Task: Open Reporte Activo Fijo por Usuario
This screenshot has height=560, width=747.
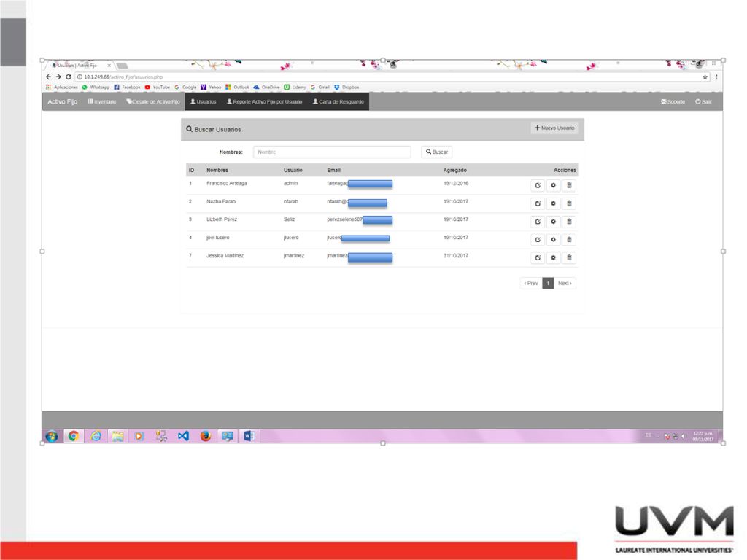Action: 264,101
